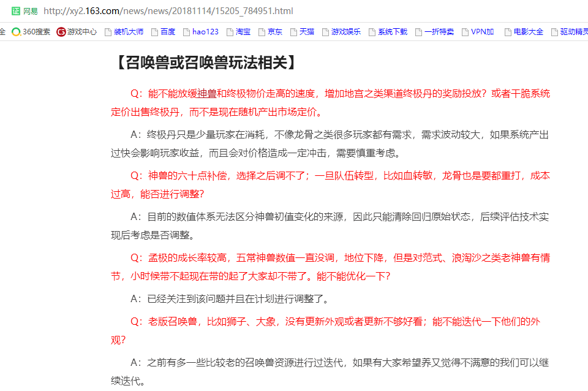Screen dimensions: 588x391
Task: Open the 游戏中心 bookmark
Action: pyautogui.click(x=77, y=32)
